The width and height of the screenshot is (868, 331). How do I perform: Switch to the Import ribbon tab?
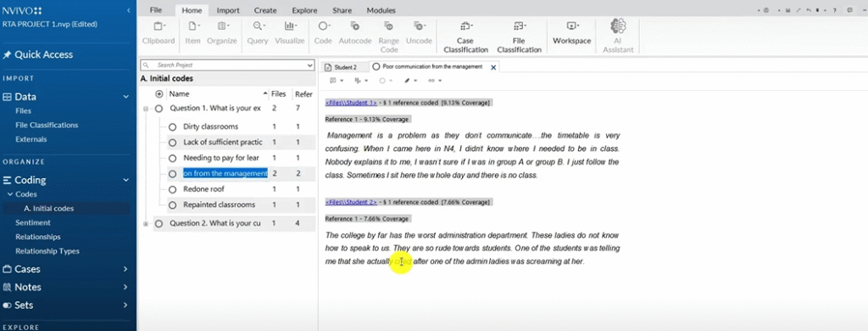click(x=227, y=10)
